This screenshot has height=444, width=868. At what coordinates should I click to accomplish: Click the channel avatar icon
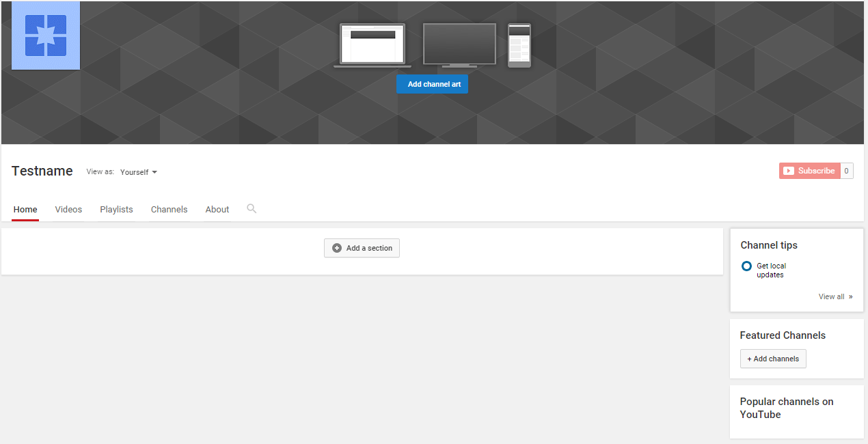click(45, 35)
